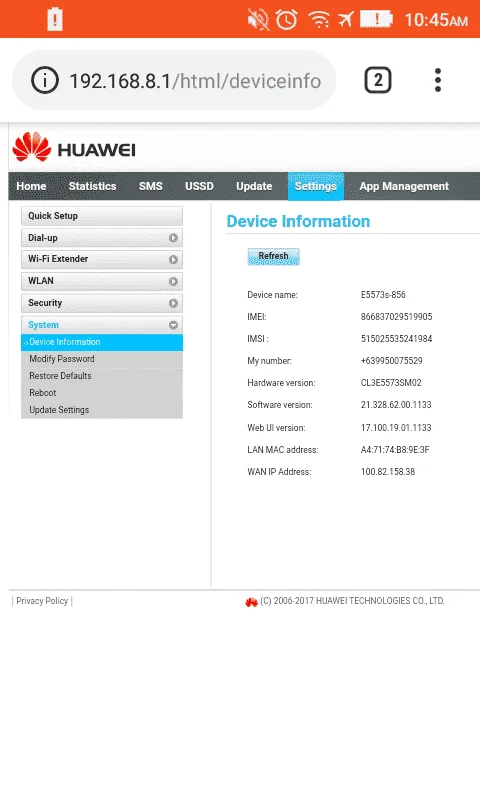Open the browser tab switcher showing 2
480x800 pixels.
[377, 81]
